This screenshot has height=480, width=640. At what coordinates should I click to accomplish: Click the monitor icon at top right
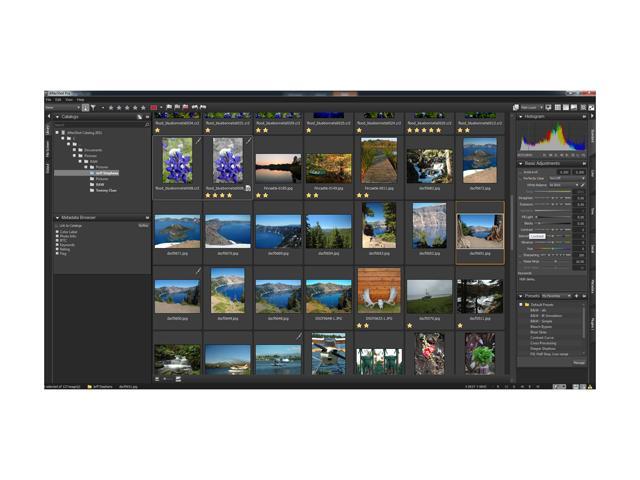[548, 107]
